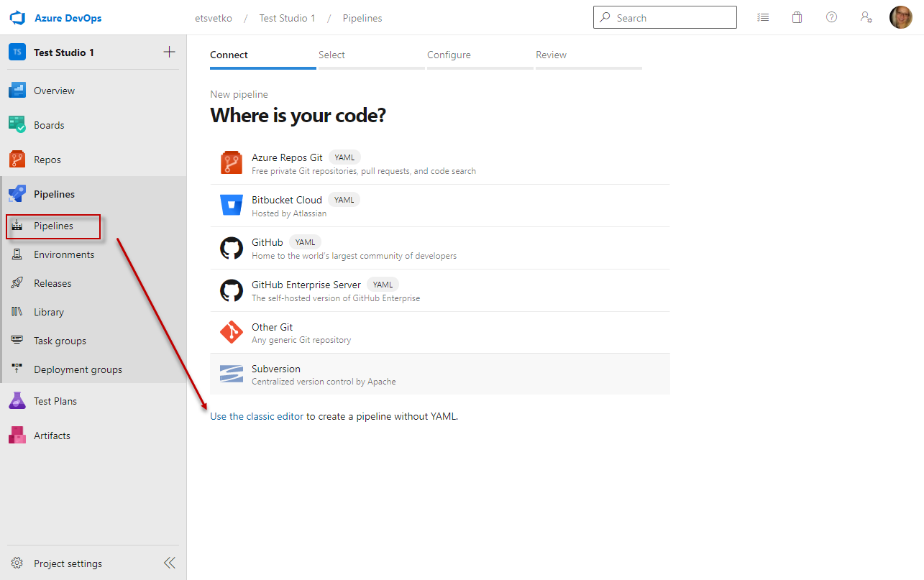Open Environments in the sidebar
Screen dimensions: 924x580
pyautogui.click(x=93, y=254)
